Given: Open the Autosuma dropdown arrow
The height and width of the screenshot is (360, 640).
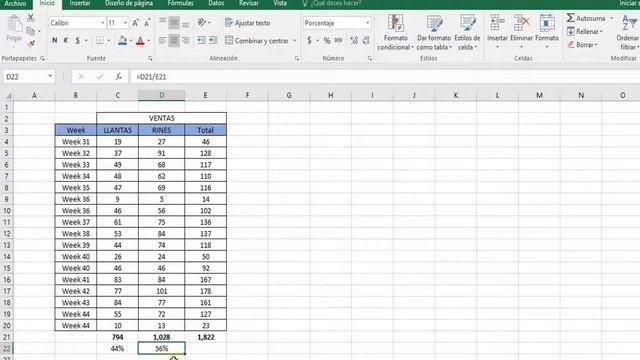Looking at the screenshot, I should coord(611,18).
